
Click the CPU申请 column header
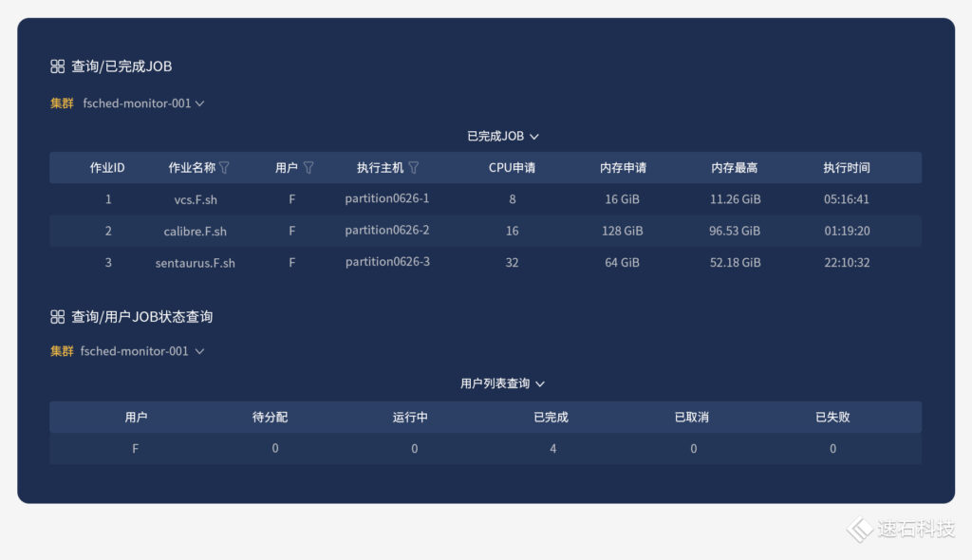[x=512, y=168]
